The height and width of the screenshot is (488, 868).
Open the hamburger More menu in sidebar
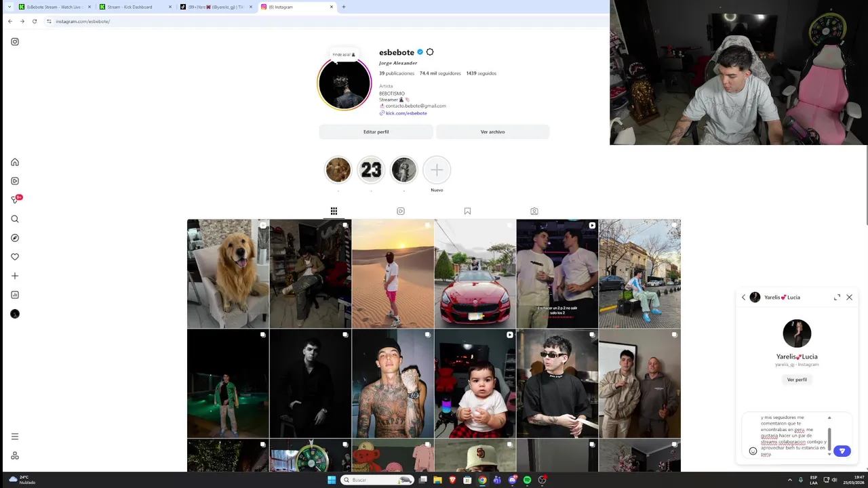click(x=15, y=436)
